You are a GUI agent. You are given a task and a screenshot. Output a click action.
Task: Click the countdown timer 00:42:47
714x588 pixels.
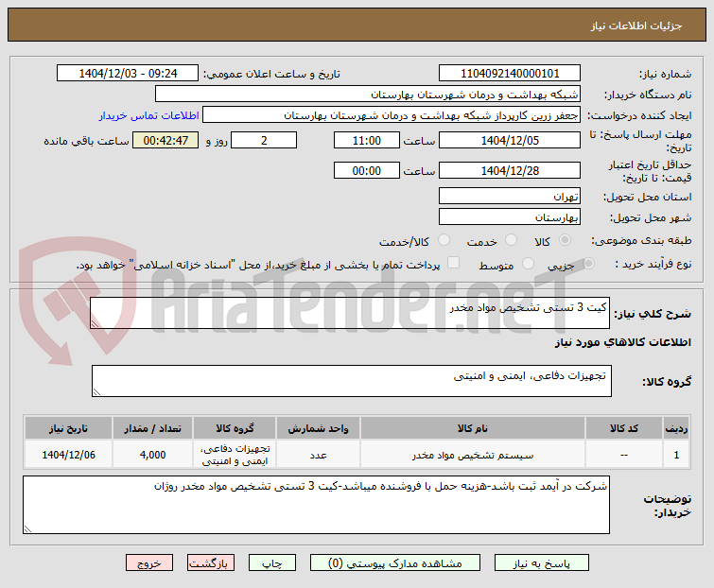(x=165, y=140)
